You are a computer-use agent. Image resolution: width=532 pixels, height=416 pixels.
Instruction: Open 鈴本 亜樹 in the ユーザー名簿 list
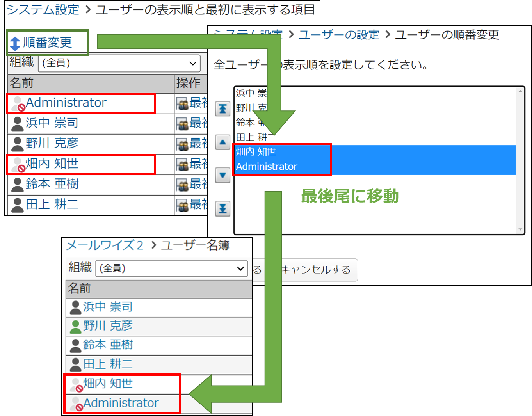pos(108,345)
